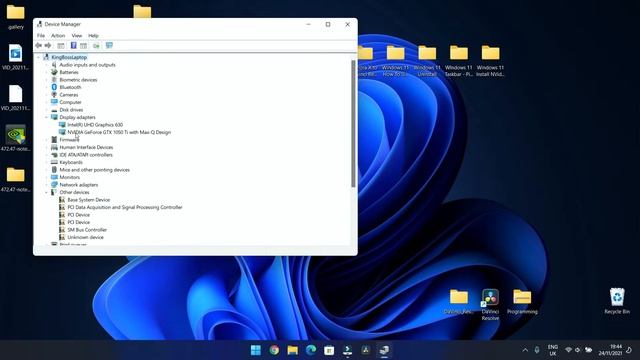640x360 pixels.
Task: Select Human Interface Devices
Action: [x=86, y=147]
